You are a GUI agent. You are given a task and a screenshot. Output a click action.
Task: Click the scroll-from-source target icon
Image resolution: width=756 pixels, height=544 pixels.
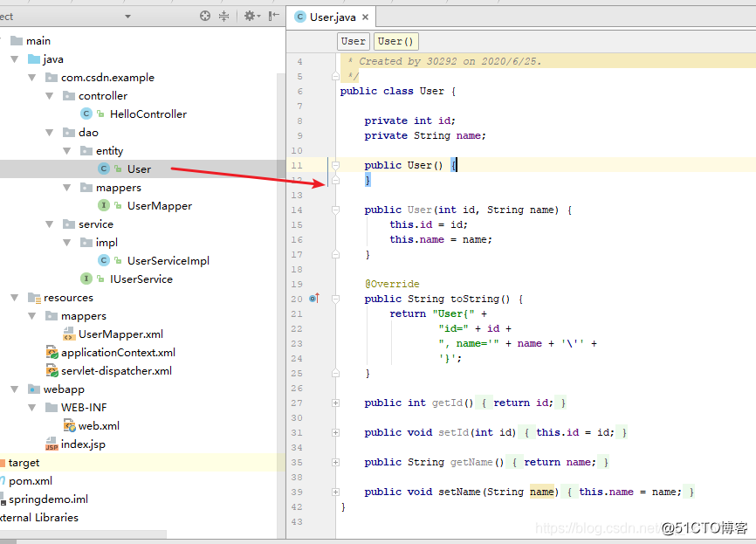[205, 16]
